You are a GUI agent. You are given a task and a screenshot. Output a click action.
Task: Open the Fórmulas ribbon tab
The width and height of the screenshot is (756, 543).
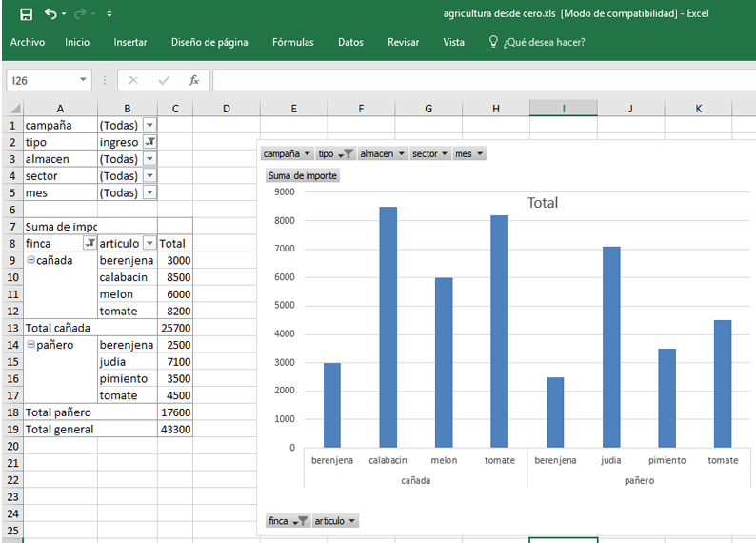tap(292, 42)
